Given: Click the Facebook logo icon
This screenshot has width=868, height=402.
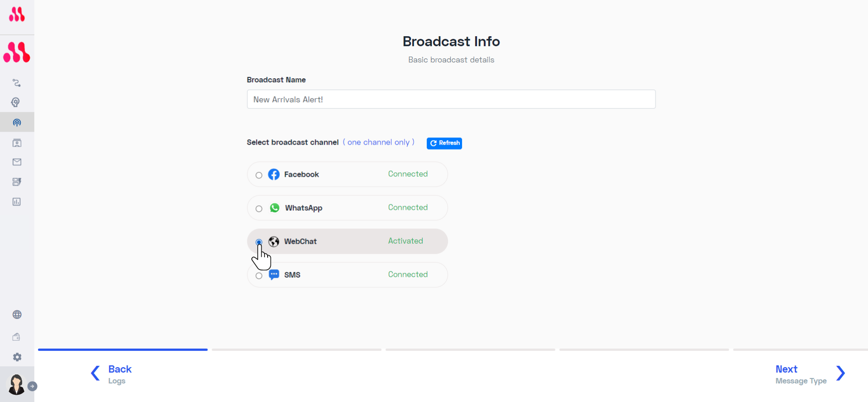Looking at the screenshot, I should point(274,175).
